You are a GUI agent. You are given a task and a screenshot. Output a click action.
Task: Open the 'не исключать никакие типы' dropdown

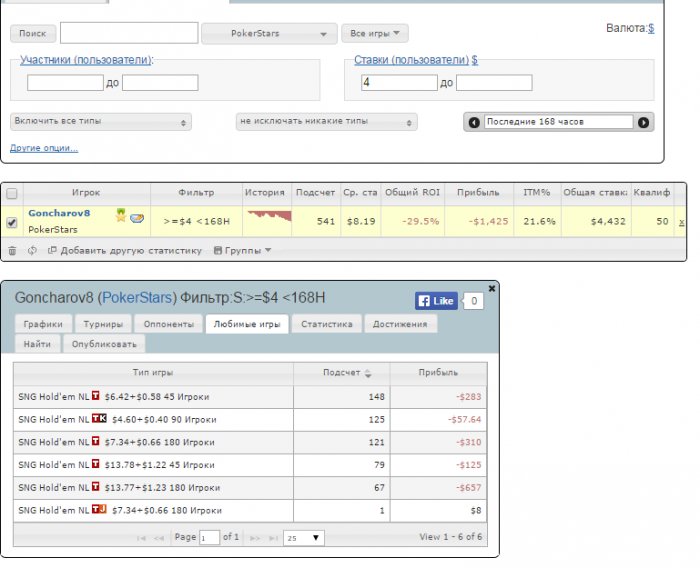(326, 122)
